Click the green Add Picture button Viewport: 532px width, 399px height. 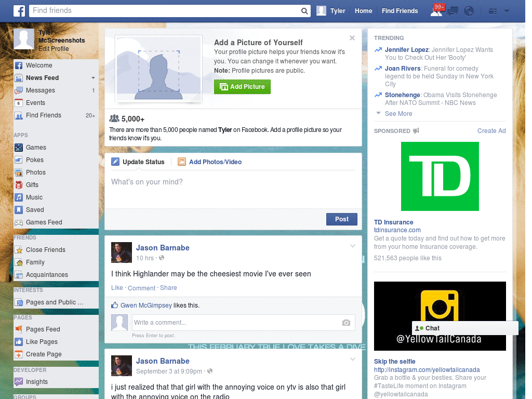tap(242, 87)
